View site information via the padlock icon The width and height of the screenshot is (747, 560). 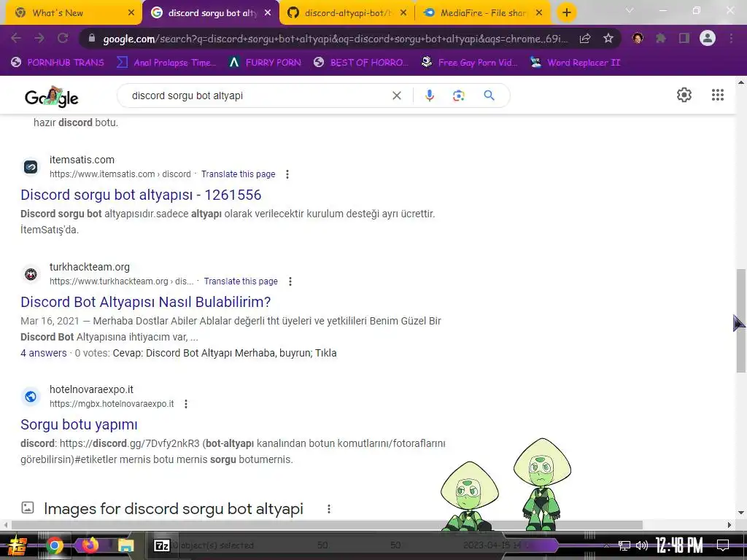click(92, 39)
